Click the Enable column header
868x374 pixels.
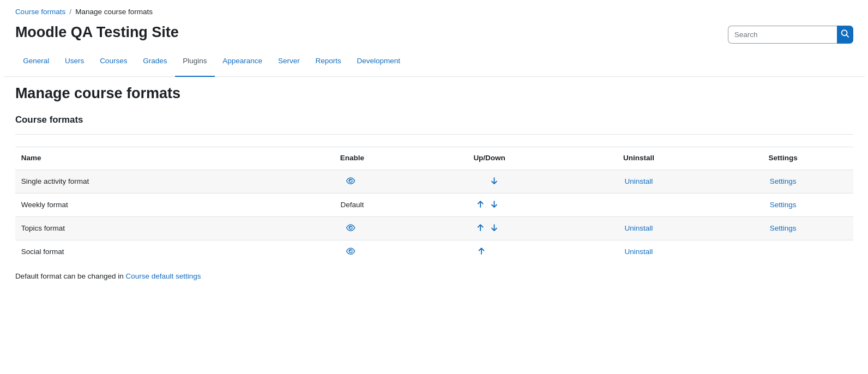pyautogui.click(x=352, y=158)
